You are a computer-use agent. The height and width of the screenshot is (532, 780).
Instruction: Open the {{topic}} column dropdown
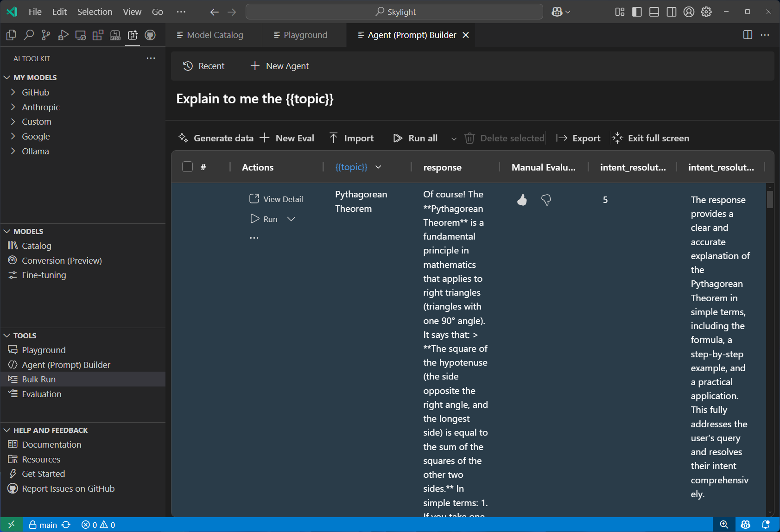(x=378, y=167)
